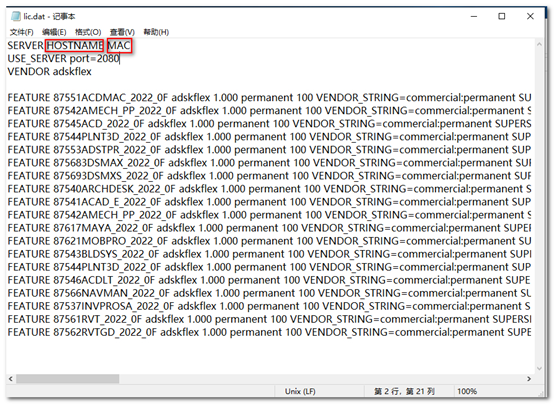Screen dimensions: 554x404
Task: Minimize the lic.dat Notepad window
Action: pos(474,16)
